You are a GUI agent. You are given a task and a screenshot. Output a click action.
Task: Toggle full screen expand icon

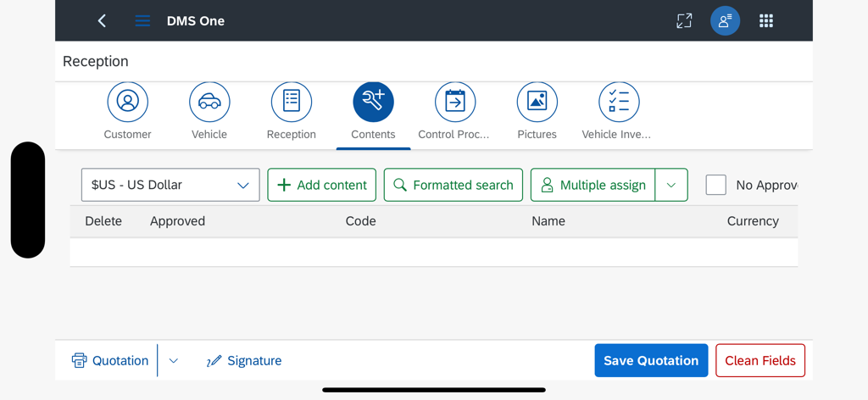tap(684, 21)
